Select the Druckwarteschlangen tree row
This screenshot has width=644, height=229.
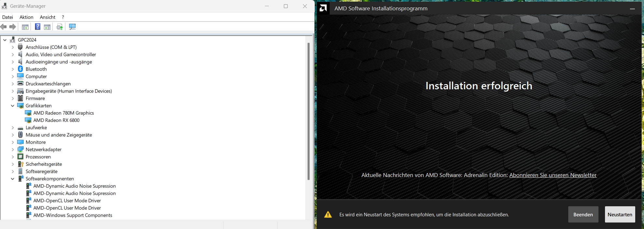tap(48, 84)
